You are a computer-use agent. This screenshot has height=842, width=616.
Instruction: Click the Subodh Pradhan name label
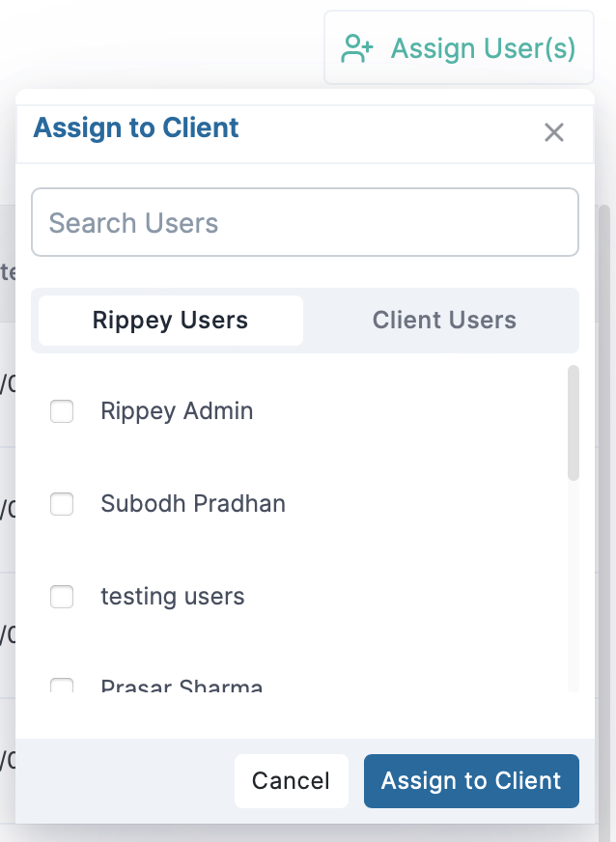193,504
